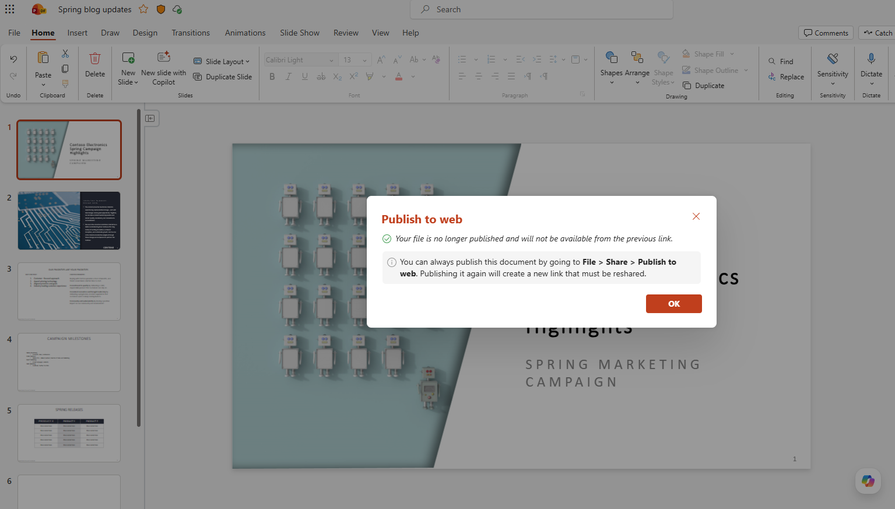Open the Slide Layout dropdown
The width and height of the screenshot is (895, 509).
click(x=221, y=61)
